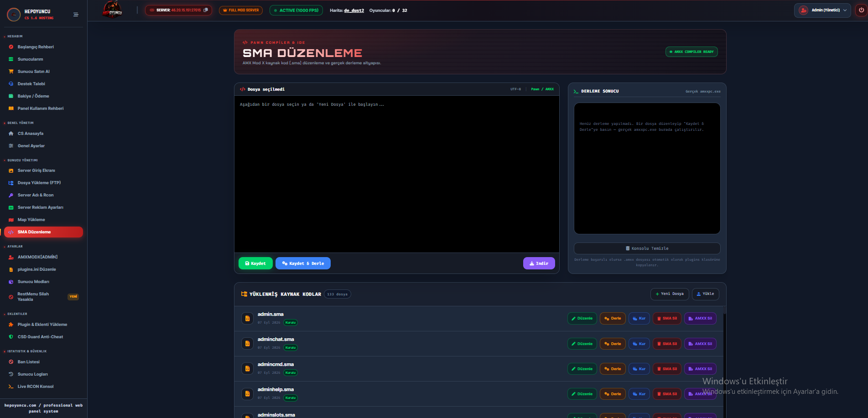Click Konsolu Temizle button

point(647,248)
